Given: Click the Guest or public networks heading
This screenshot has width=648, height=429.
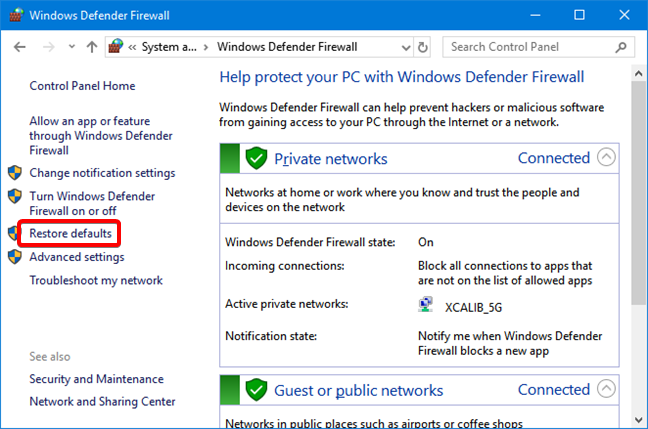Looking at the screenshot, I should (358, 391).
